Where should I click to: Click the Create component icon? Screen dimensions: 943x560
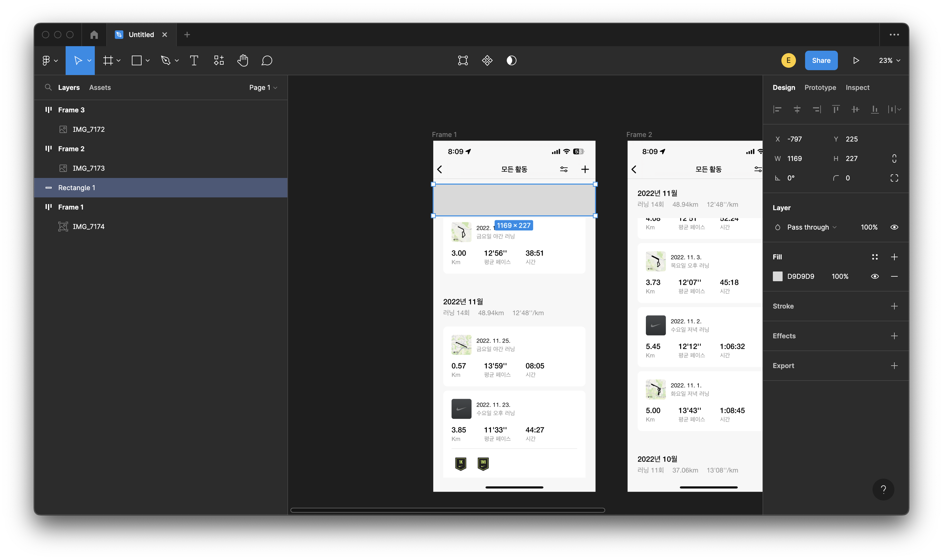pos(487,60)
